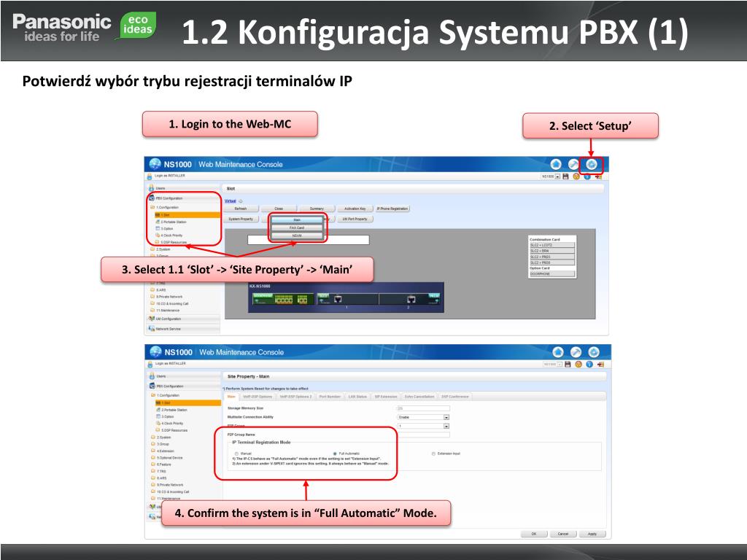Expand 1.Configuration folder in upper console tree
Screen dimensions: 747x560
tap(152, 208)
